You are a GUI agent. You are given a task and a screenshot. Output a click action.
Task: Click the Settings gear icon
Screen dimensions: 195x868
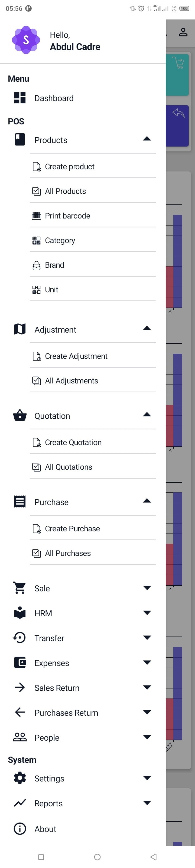(x=20, y=778)
